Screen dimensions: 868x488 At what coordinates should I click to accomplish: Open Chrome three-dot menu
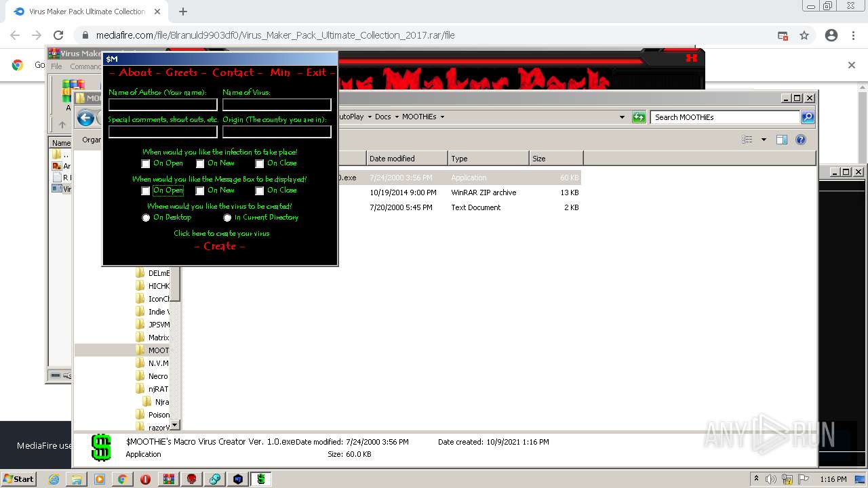click(x=854, y=35)
